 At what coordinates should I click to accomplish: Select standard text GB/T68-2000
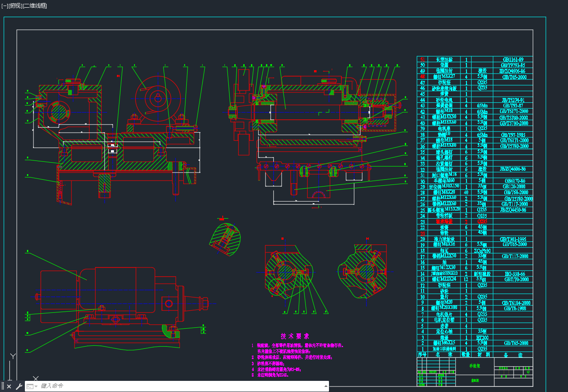coord(516,193)
